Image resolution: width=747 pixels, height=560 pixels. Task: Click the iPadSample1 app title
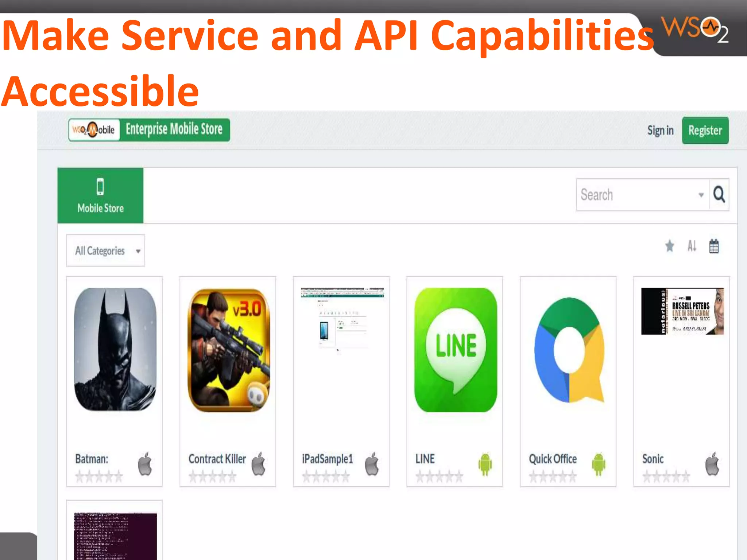coord(327,459)
